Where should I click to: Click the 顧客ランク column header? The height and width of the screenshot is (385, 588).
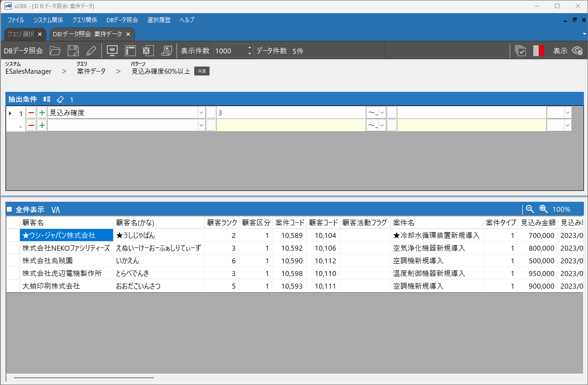coord(222,223)
